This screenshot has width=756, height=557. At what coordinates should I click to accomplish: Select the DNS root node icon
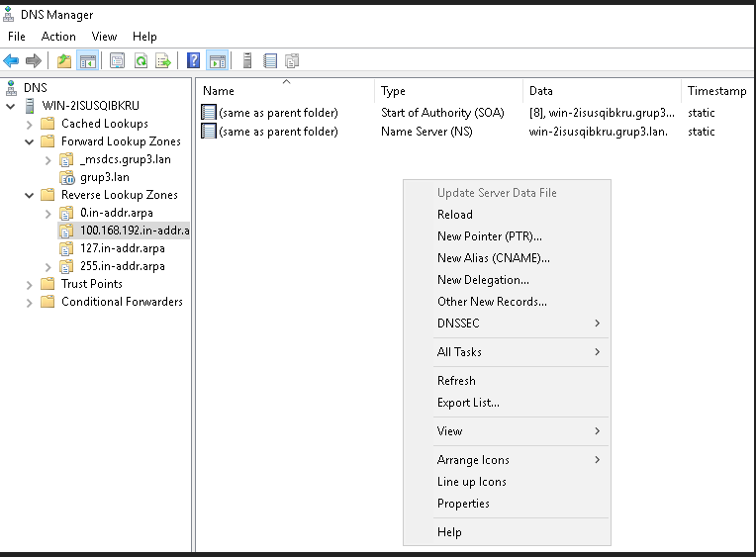(x=12, y=88)
